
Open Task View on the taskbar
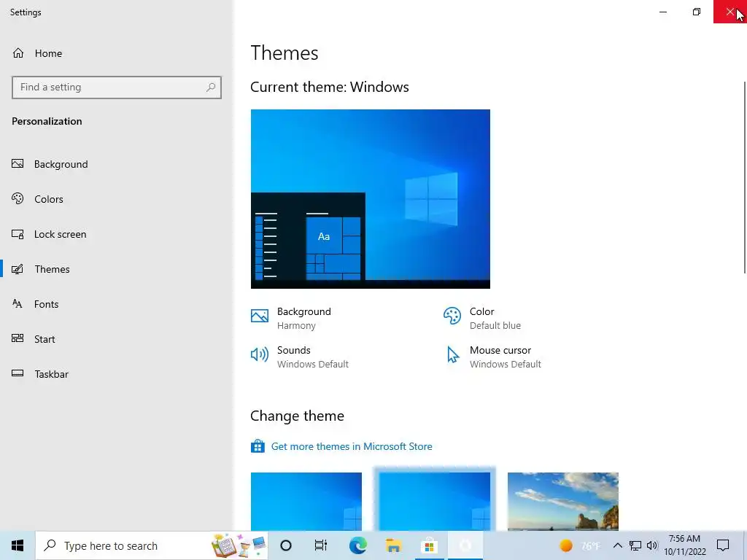click(x=321, y=545)
